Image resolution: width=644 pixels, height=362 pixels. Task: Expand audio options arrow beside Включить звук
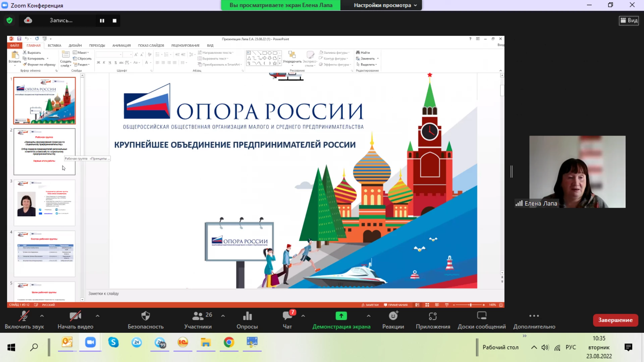pos(42,316)
